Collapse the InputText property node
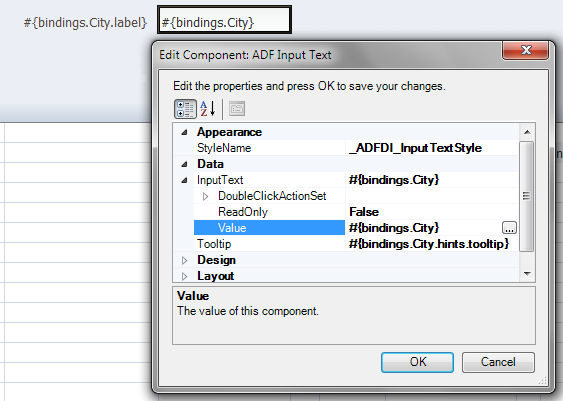This screenshot has width=563, height=401. 184,180
